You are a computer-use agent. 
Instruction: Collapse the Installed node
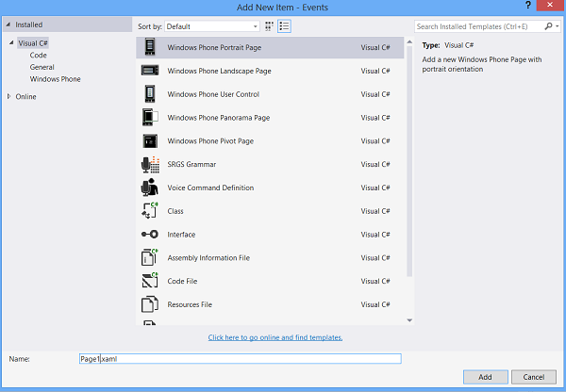pos(8,24)
